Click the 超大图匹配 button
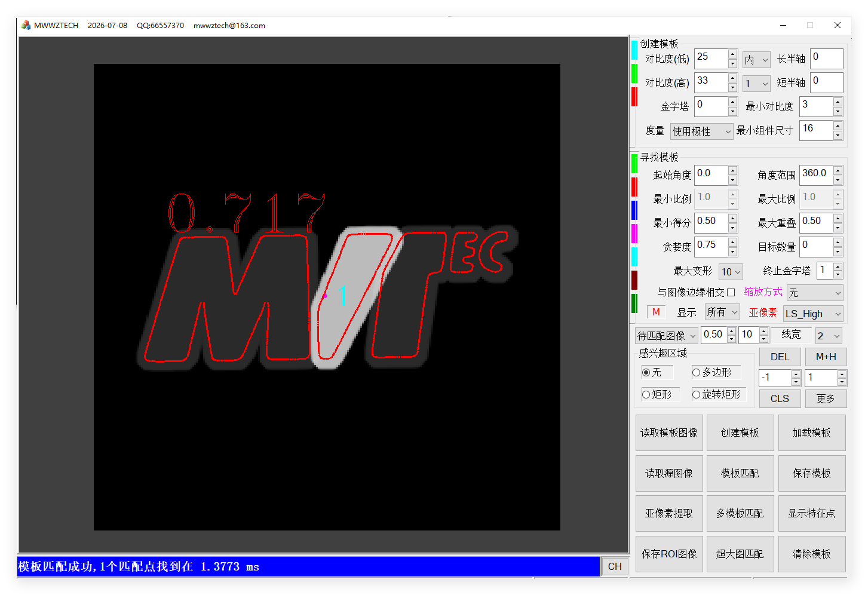The width and height of the screenshot is (868, 595). tap(740, 554)
